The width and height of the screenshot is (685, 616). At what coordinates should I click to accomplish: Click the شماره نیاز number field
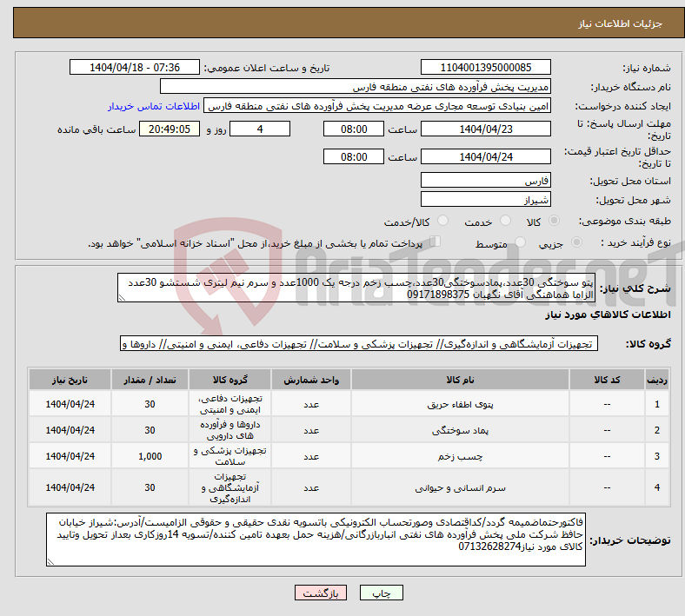coord(485,67)
